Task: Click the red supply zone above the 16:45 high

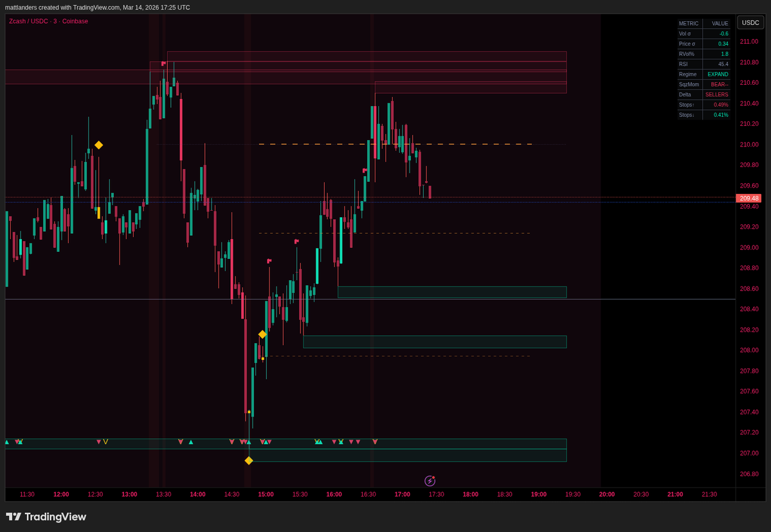Action: point(471,87)
